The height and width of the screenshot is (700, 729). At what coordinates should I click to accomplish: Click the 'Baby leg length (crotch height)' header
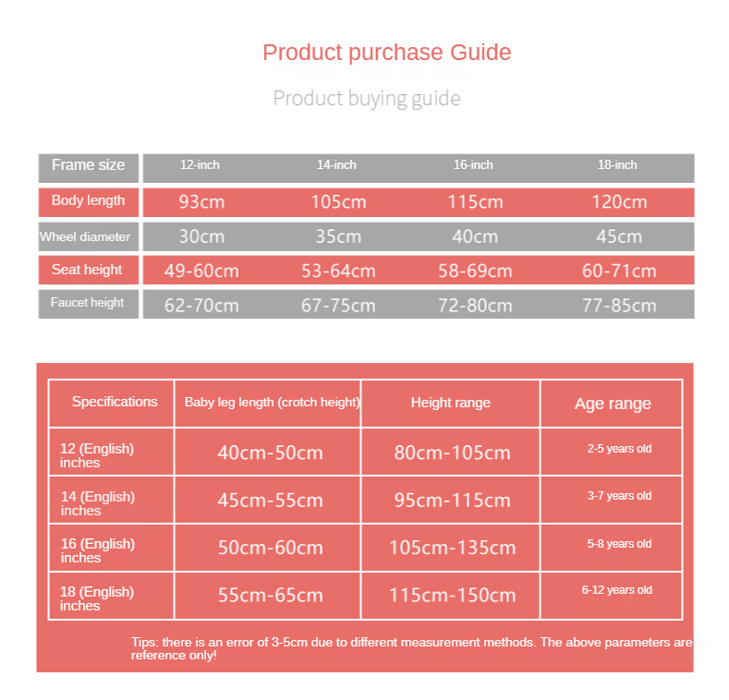[272, 403]
